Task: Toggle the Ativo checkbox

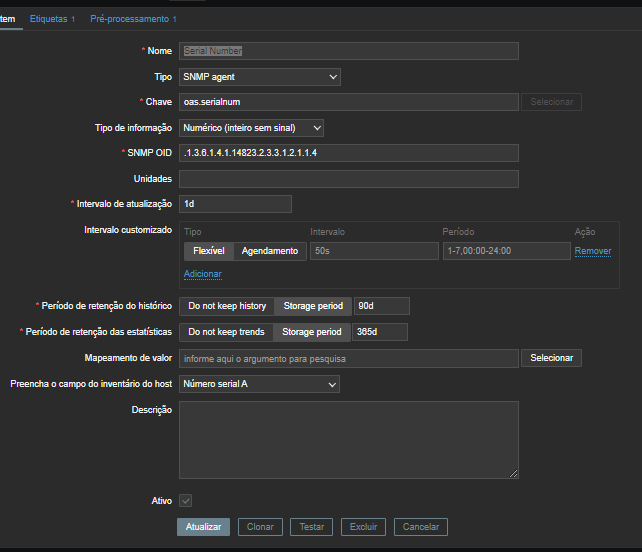Action: [186, 500]
